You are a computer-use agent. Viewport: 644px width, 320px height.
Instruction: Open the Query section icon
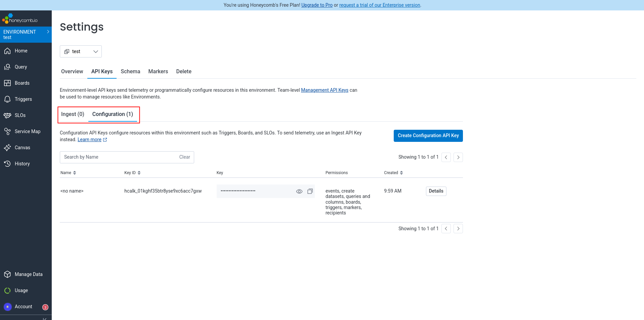point(7,67)
